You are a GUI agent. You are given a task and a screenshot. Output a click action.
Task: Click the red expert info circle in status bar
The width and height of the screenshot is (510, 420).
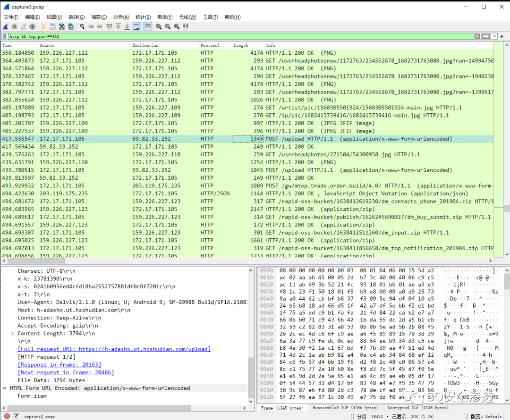click(x=7, y=416)
